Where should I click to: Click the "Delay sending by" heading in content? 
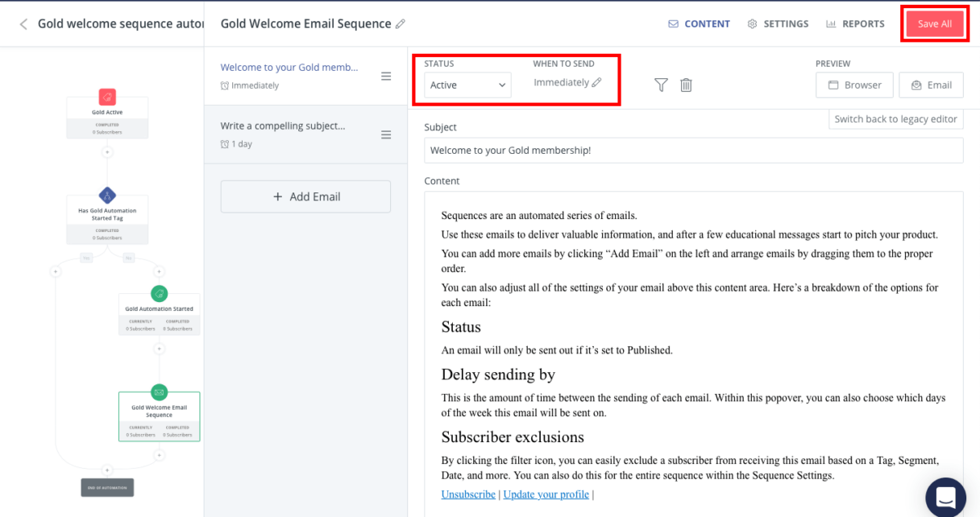coord(498,374)
